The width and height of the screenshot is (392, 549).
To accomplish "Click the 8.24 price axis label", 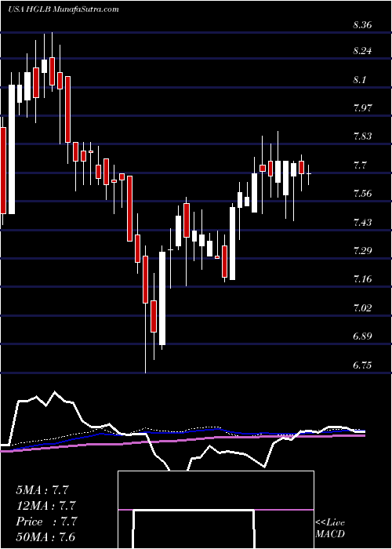I will click(362, 51).
